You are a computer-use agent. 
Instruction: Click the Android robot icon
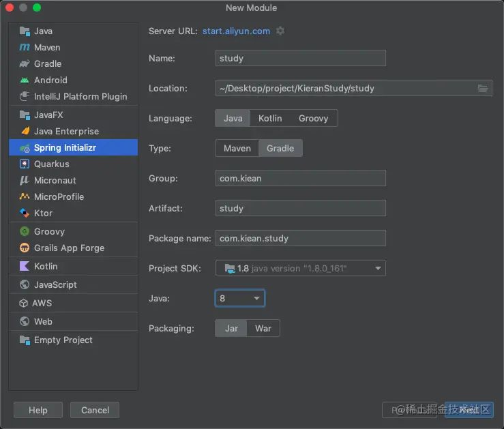click(x=25, y=80)
